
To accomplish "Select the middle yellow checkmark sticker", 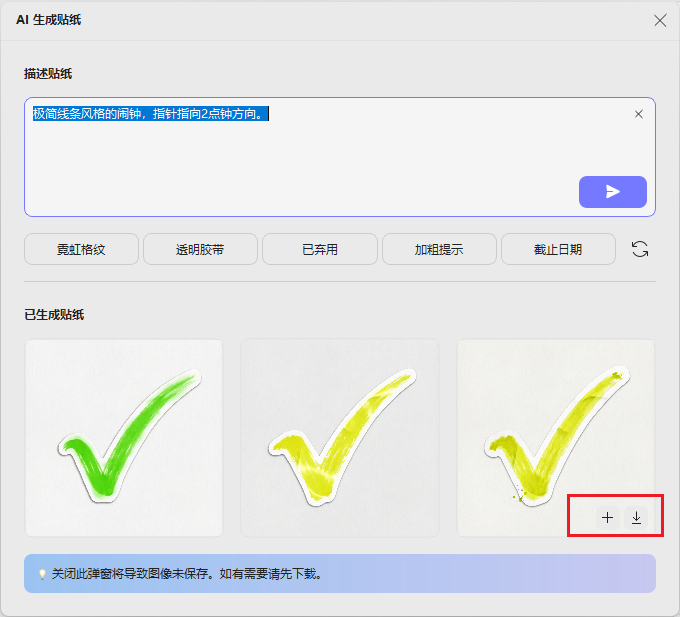I will 340,438.
